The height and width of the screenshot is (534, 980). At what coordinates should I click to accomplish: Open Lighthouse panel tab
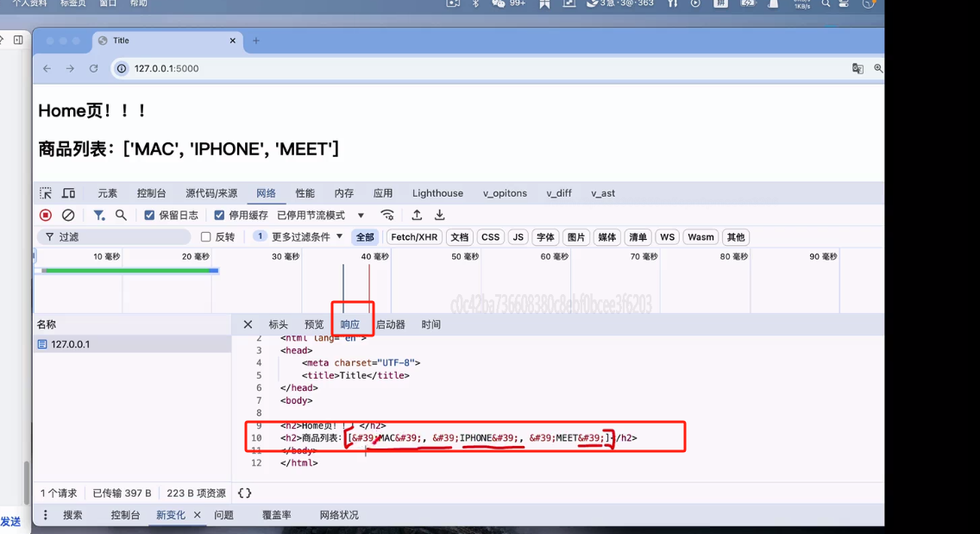437,193
